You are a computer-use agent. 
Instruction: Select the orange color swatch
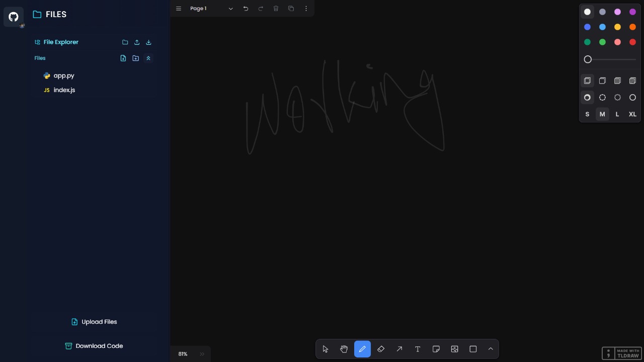pos(632,27)
